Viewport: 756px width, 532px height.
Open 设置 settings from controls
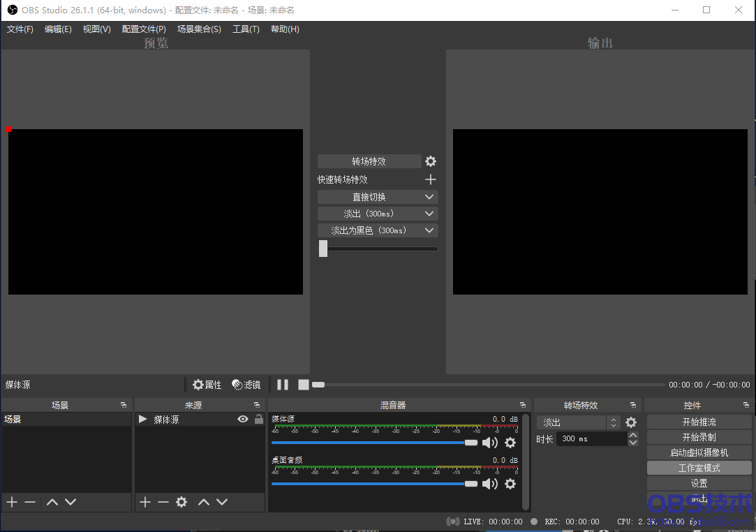point(699,483)
